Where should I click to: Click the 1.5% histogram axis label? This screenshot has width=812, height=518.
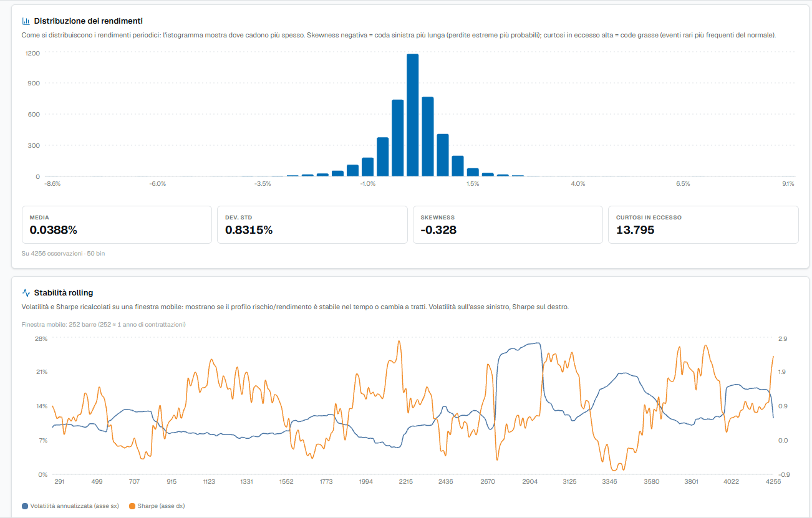pyautogui.click(x=473, y=184)
